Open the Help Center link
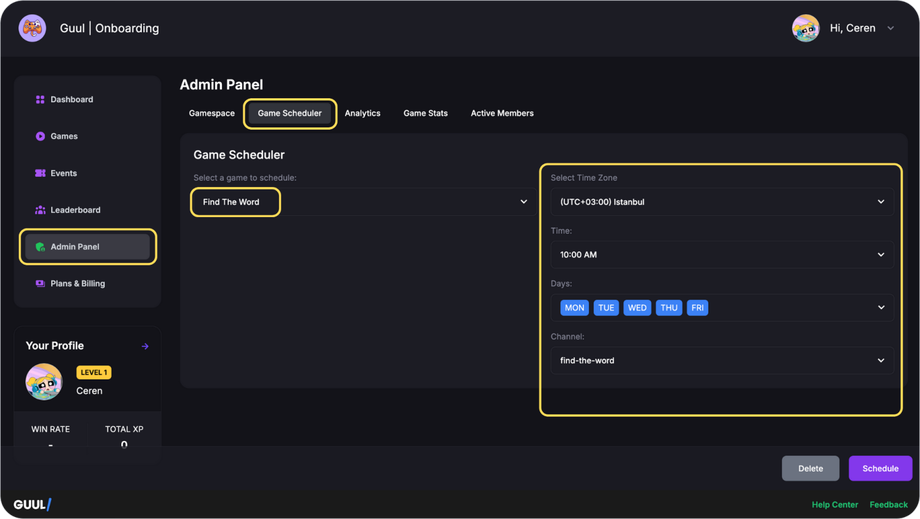Viewport: 920px width, 519px height. (834, 504)
